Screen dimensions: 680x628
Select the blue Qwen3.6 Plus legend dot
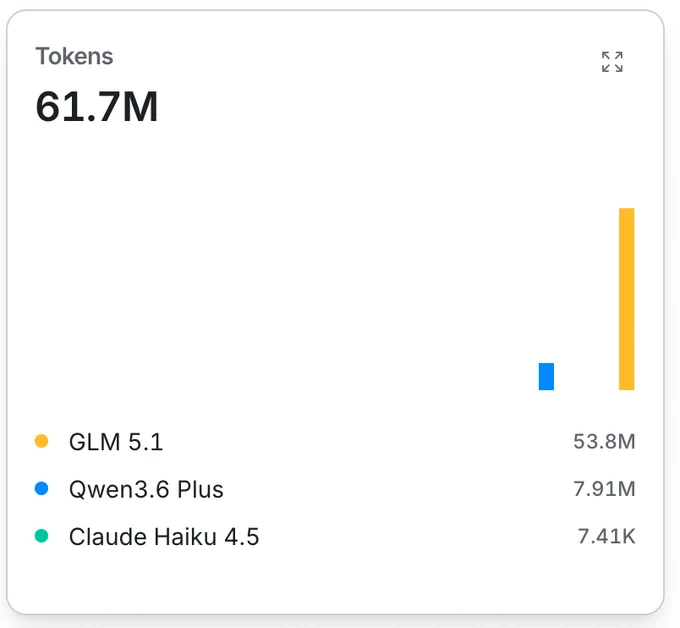coord(41,488)
